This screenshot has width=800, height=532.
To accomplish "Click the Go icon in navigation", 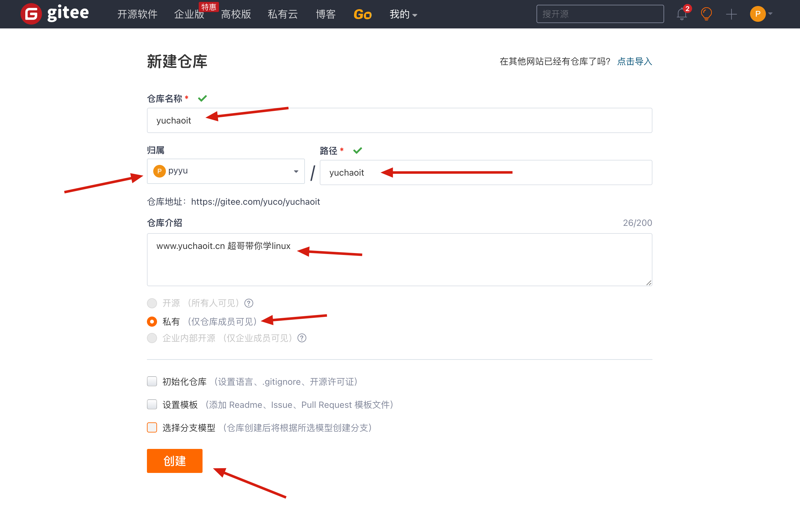I will pyautogui.click(x=362, y=15).
